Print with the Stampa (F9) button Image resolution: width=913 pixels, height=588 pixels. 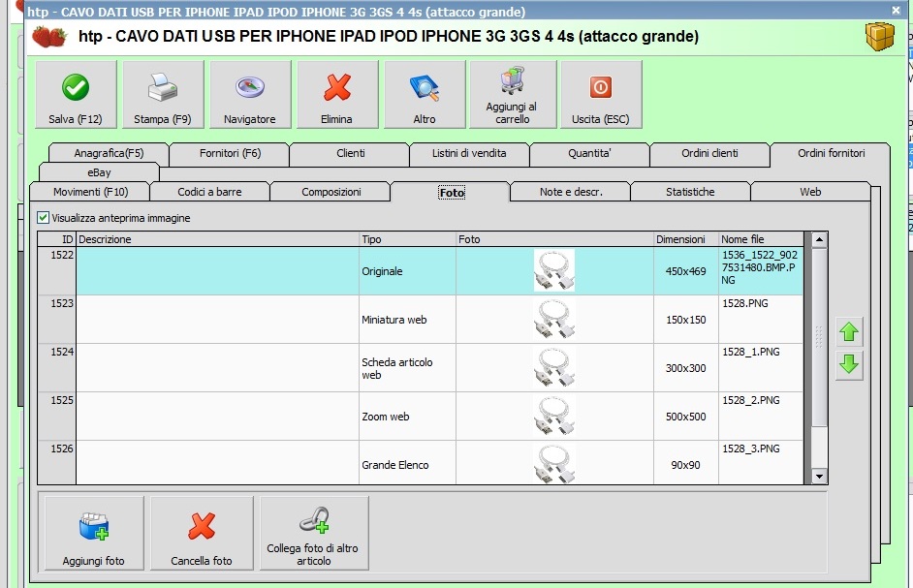pos(163,94)
